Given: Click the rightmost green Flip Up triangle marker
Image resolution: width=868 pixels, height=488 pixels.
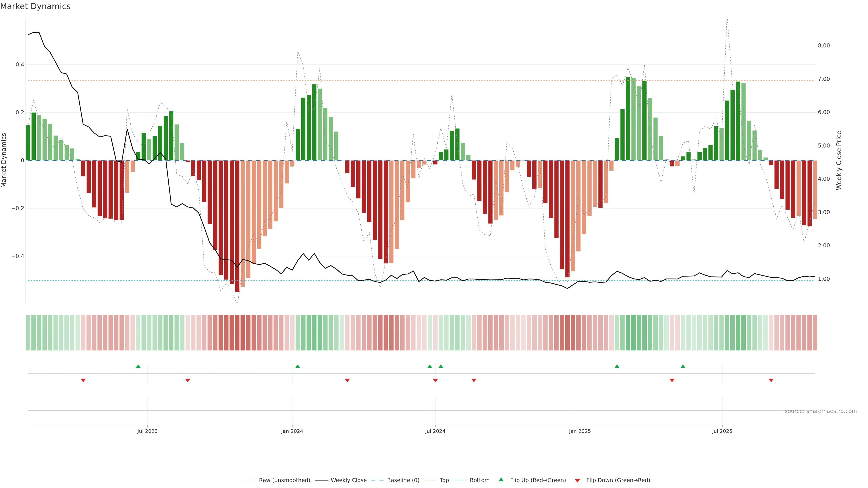Looking at the screenshot, I should (x=683, y=366).
